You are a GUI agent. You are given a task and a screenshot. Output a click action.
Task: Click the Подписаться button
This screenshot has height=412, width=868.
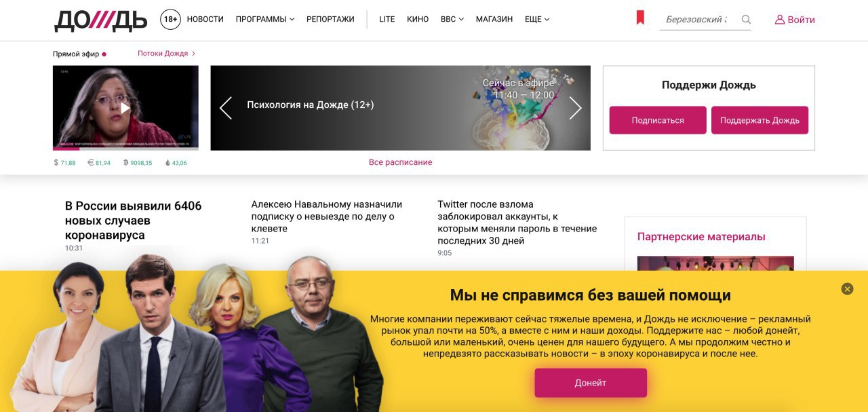658,120
